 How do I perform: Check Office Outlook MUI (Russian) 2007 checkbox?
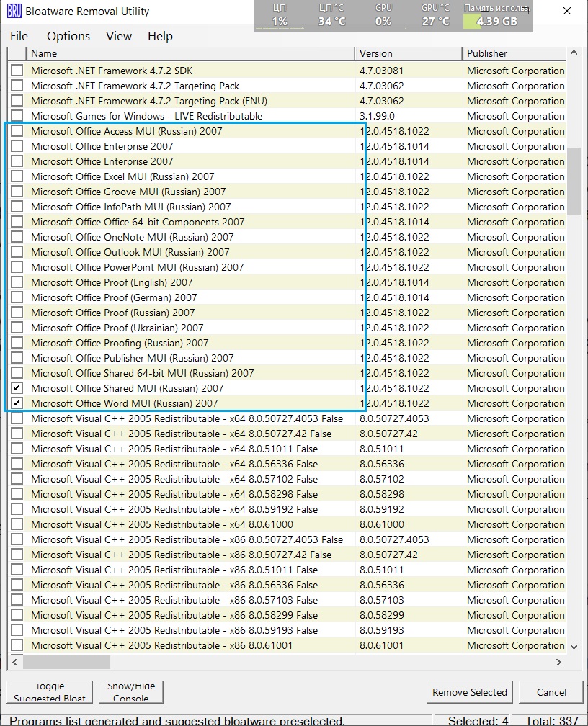click(x=17, y=252)
